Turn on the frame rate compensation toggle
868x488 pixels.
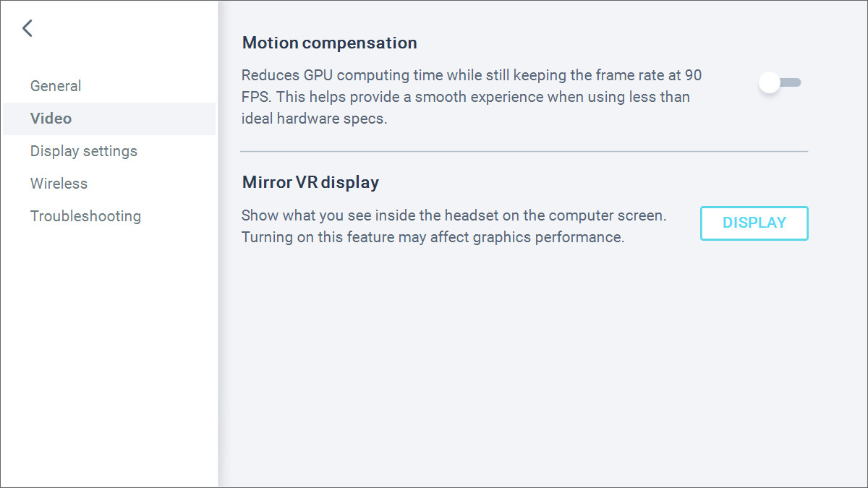coord(780,82)
